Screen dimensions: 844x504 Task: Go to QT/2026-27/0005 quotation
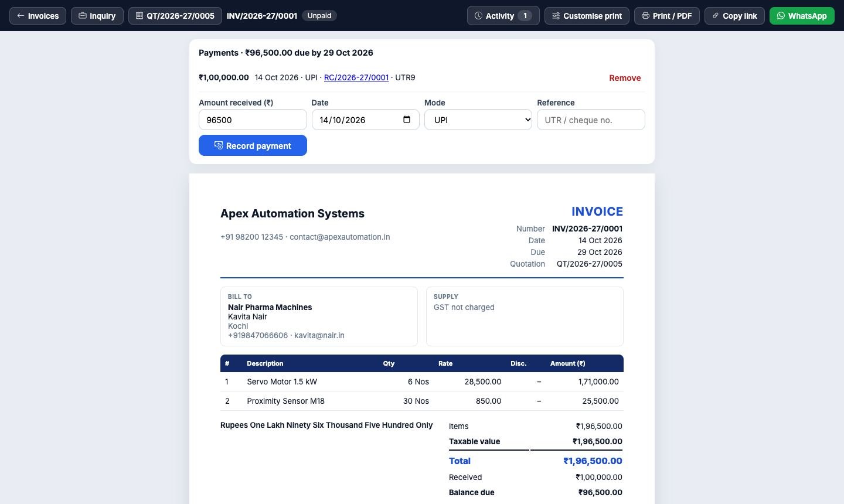tap(175, 16)
